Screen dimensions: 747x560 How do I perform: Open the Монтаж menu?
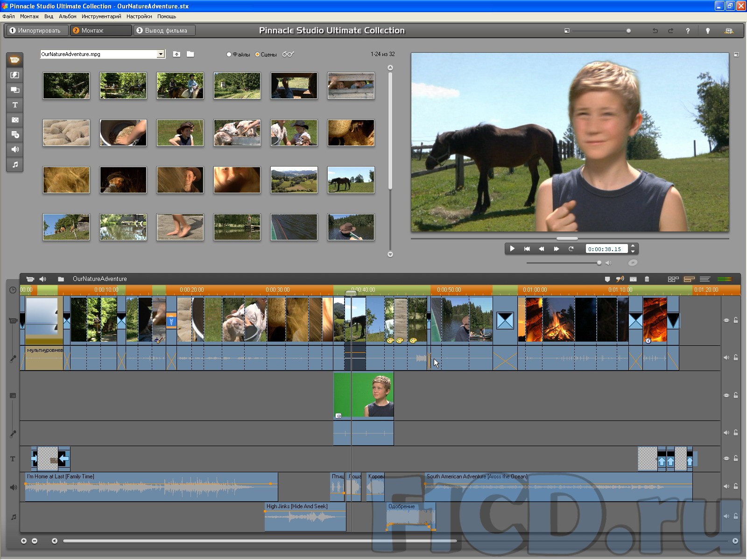pos(29,16)
